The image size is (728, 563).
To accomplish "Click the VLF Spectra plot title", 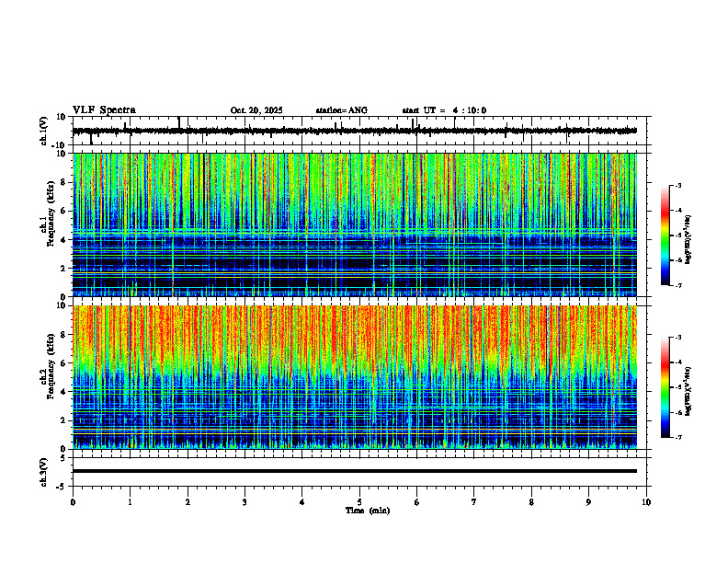I will 104,109.
